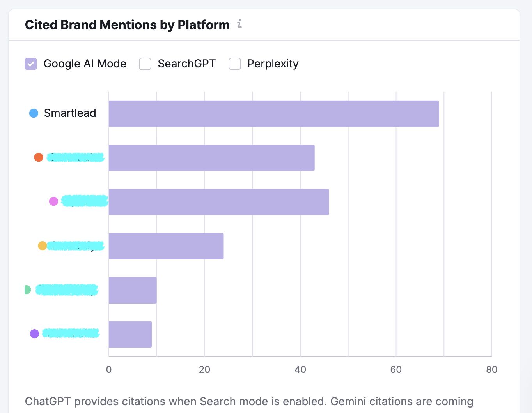Click the Smartlead bar in the chart
The height and width of the screenshot is (413, 532).
pos(274,114)
